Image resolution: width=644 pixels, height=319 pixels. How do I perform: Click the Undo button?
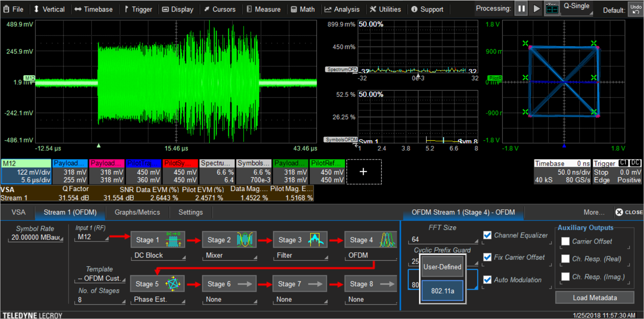636,9
